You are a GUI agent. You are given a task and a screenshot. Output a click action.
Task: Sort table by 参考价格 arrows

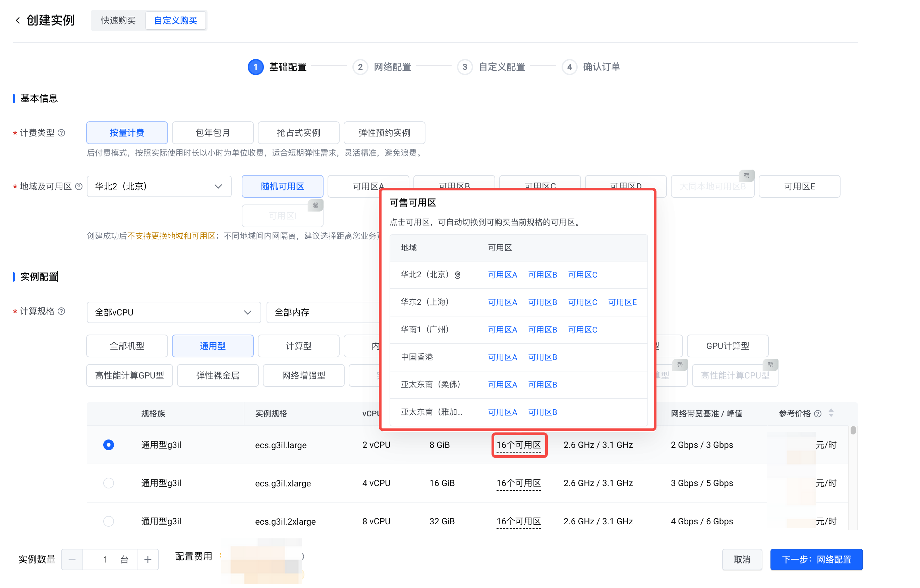pyautogui.click(x=831, y=413)
